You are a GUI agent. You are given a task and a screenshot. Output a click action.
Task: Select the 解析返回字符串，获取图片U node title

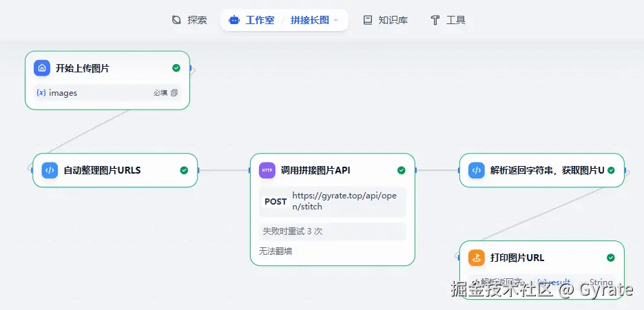pos(547,170)
